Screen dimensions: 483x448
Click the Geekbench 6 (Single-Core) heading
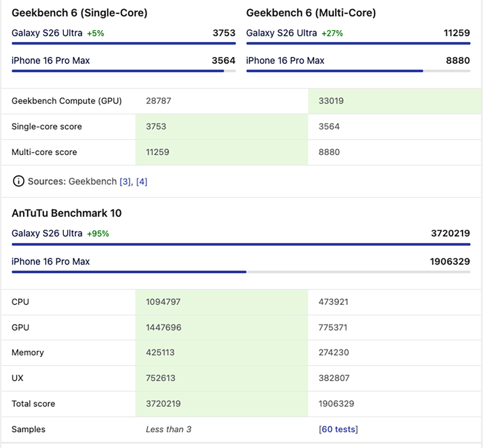tap(79, 13)
